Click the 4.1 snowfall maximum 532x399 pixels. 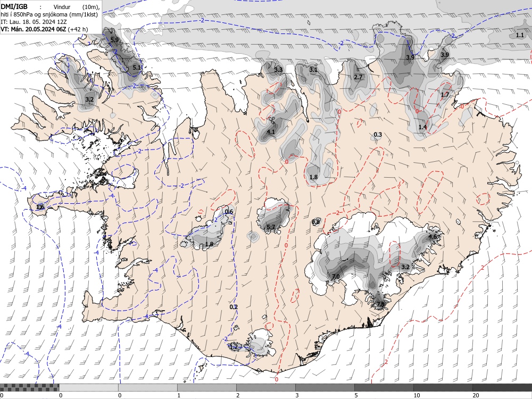(x=271, y=131)
